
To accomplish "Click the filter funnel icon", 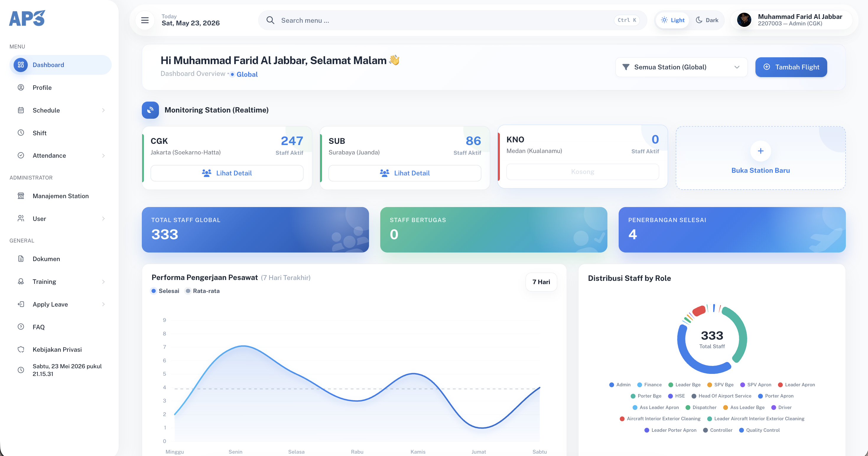I will pyautogui.click(x=626, y=67).
